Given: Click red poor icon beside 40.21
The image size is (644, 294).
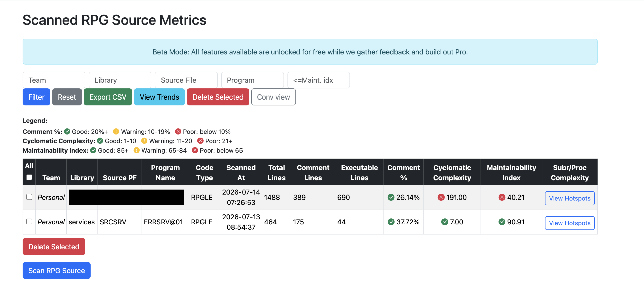Looking at the screenshot, I should coord(502,197).
